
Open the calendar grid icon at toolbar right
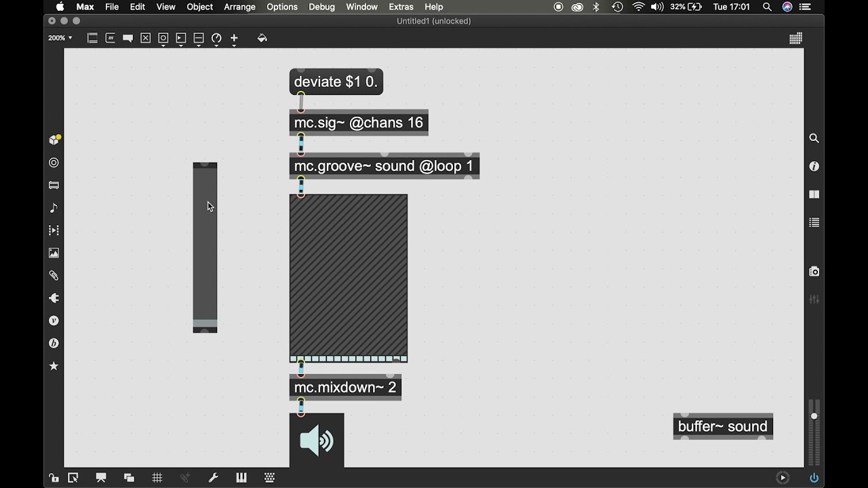pos(795,38)
